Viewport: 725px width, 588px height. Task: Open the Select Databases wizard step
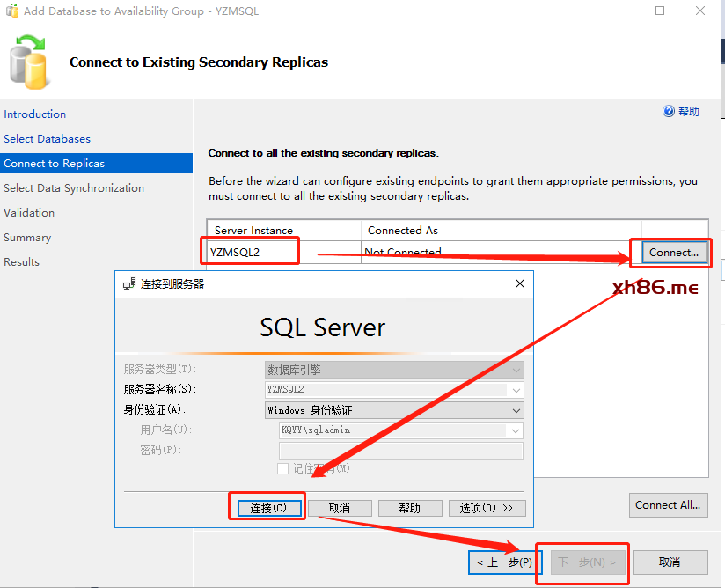click(48, 139)
